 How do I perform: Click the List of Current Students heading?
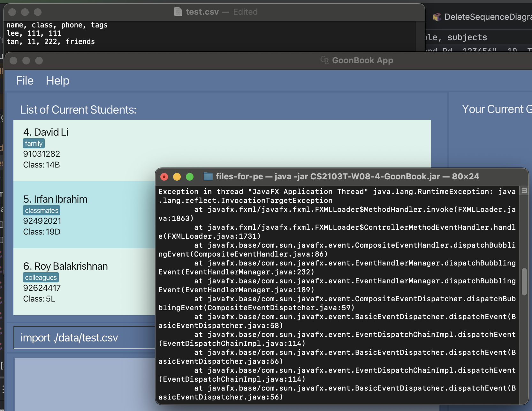pos(78,110)
